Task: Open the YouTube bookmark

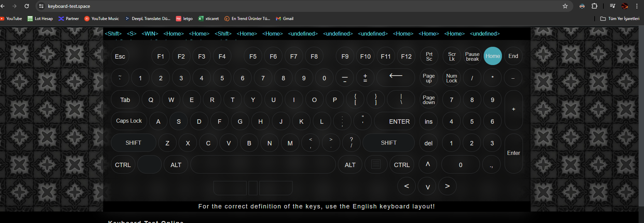Action: 11,19
